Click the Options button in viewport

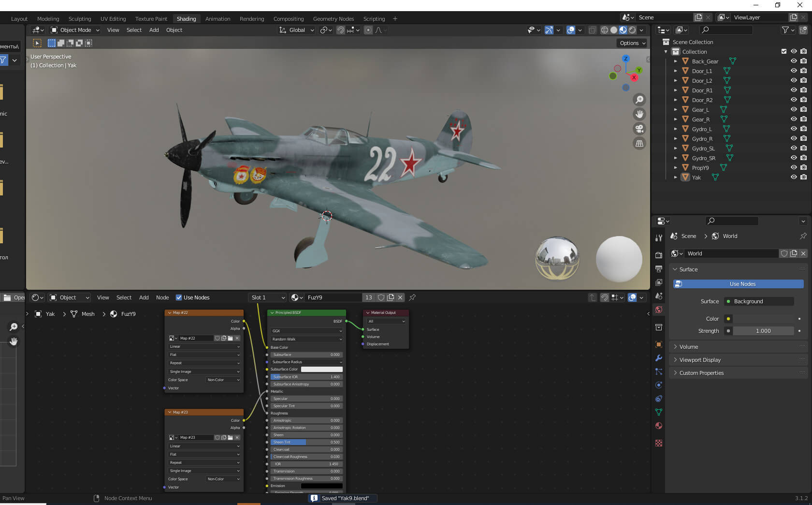coord(632,43)
